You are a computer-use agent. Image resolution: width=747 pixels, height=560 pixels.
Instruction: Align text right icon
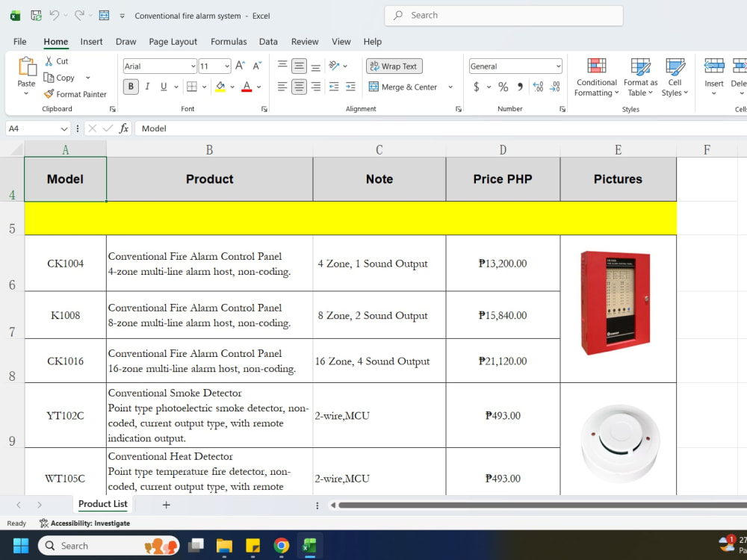[x=315, y=87]
